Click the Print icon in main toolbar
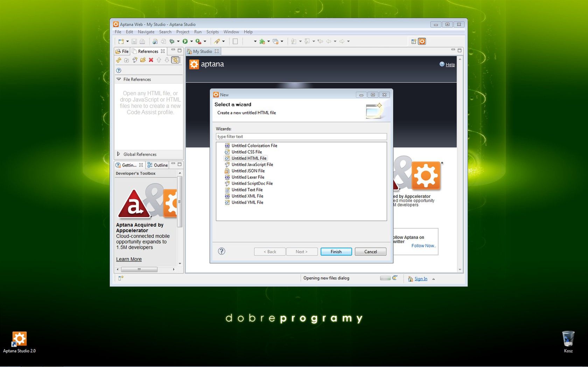 [142, 41]
